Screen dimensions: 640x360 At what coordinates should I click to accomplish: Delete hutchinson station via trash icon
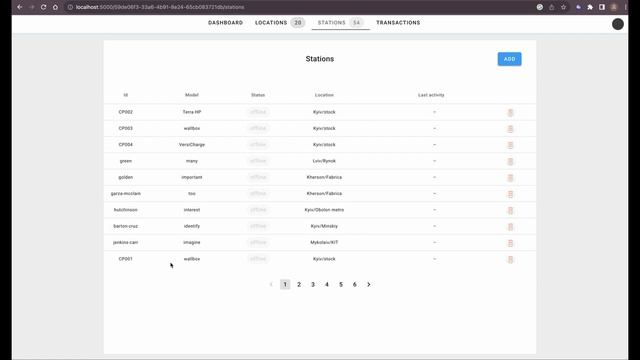point(510,211)
